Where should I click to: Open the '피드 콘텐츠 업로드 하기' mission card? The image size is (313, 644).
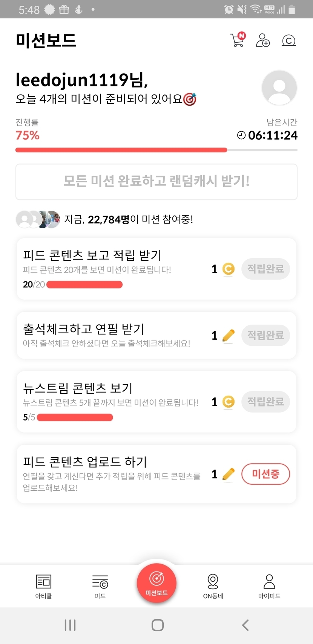pos(113,473)
